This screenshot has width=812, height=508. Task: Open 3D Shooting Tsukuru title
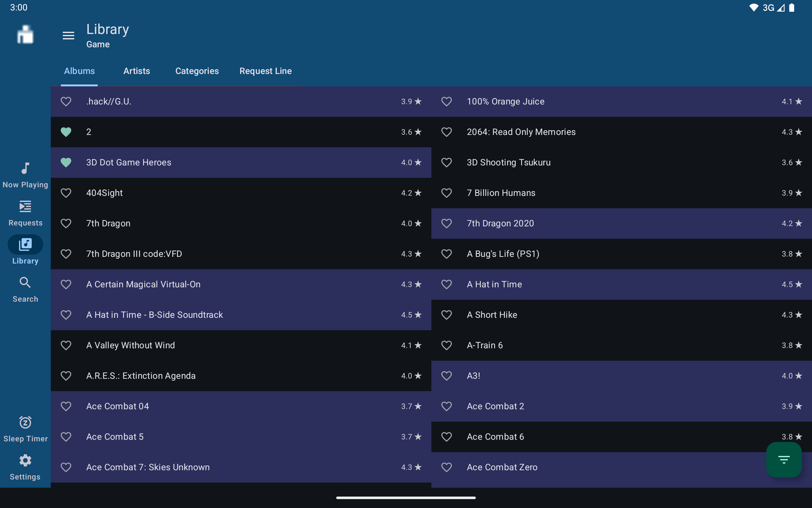509,163
